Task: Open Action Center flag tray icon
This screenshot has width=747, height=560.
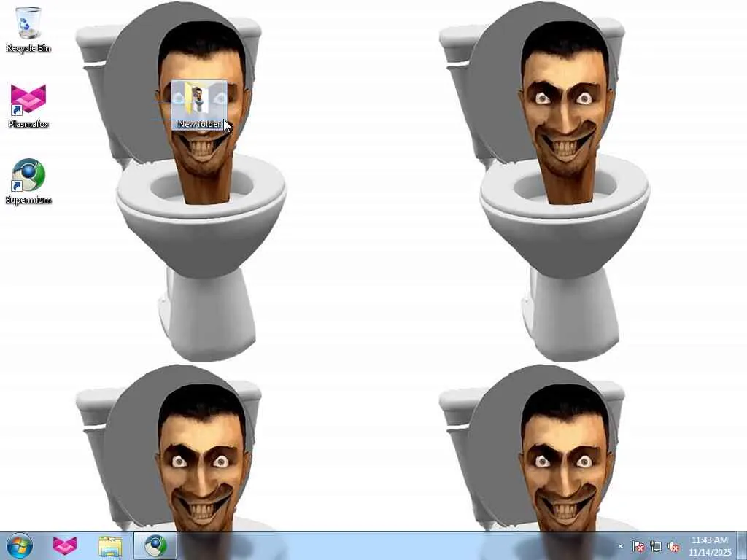Action: tap(638, 547)
